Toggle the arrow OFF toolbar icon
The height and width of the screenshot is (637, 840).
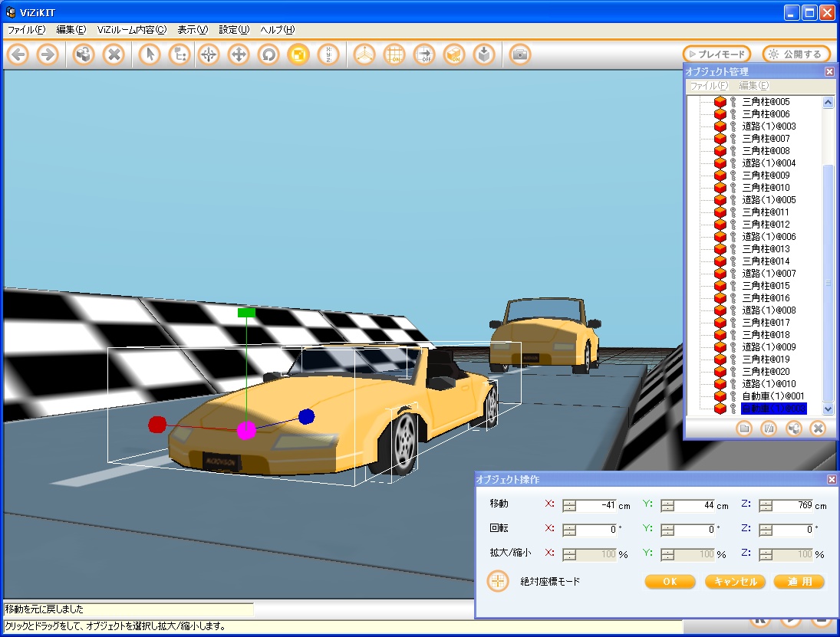(424, 54)
